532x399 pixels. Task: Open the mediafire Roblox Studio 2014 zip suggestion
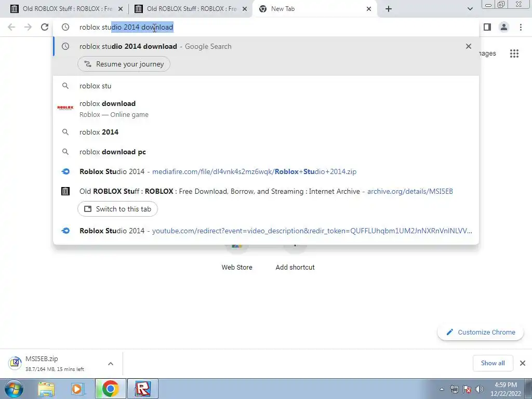click(x=266, y=171)
